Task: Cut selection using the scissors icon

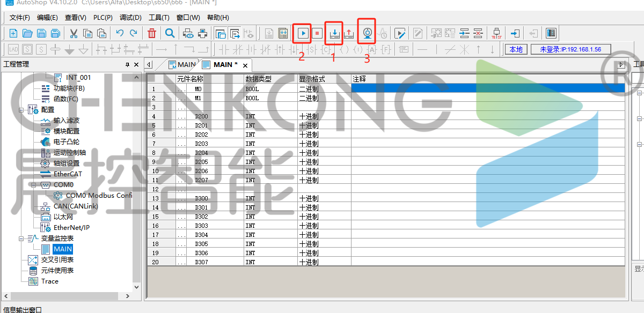Action: coord(74,33)
